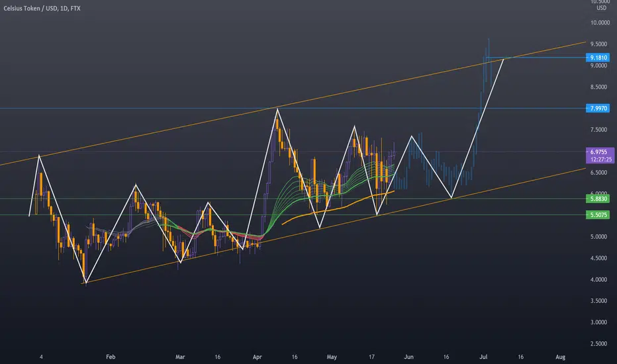Click the 3.5000 price axis value
Viewport: 617px width, 364px height.
coord(598,301)
